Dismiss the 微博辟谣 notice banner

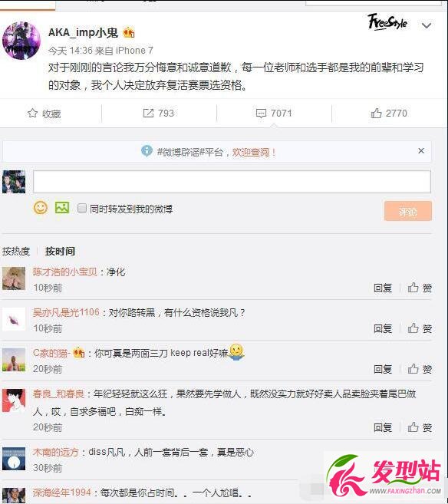point(421,151)
